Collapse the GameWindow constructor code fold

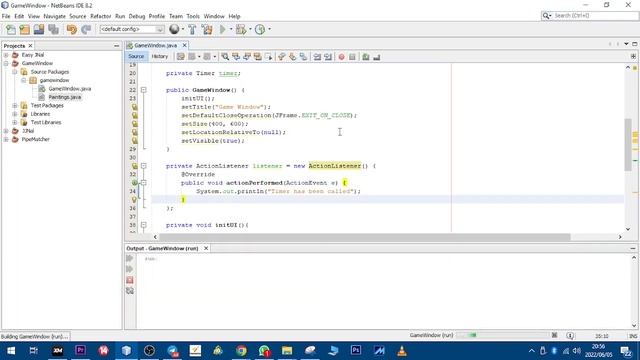coord(144,90)
